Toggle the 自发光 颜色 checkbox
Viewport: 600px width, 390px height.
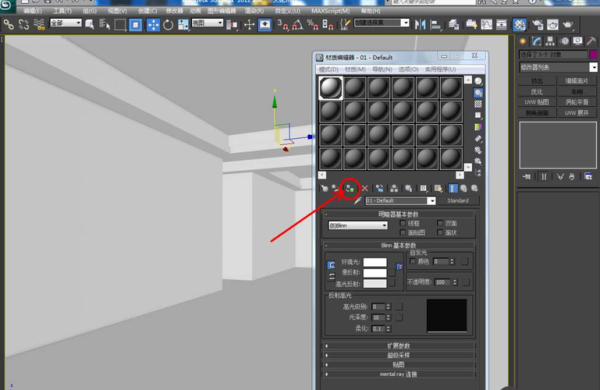(412, 261)
